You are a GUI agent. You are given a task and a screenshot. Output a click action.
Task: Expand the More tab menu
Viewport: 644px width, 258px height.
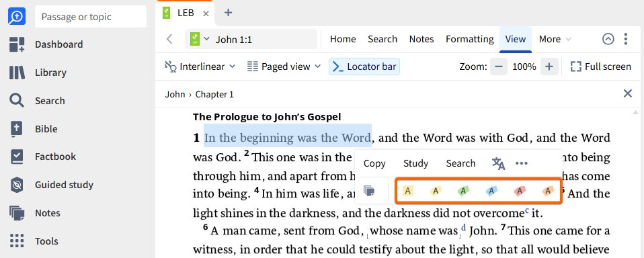(x=555, y=39)
